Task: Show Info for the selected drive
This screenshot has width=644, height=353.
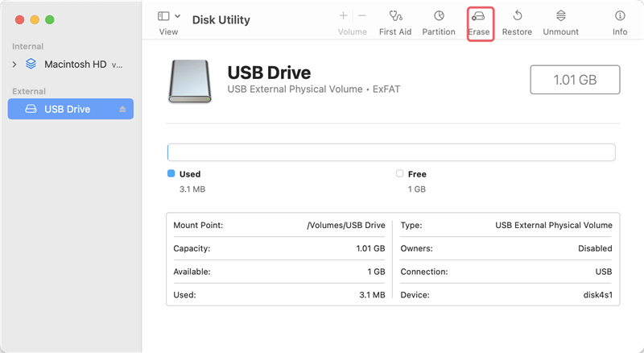Action: (x=620, y=23)
